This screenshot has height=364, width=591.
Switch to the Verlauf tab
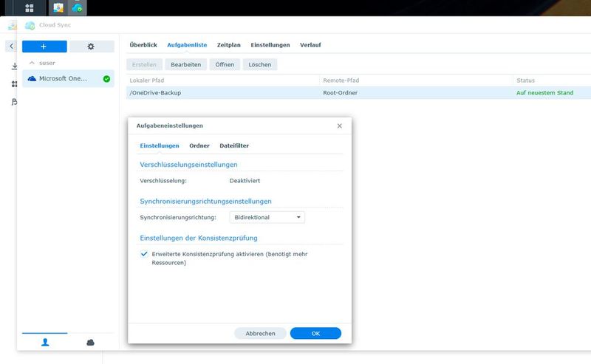click(310, 45)
